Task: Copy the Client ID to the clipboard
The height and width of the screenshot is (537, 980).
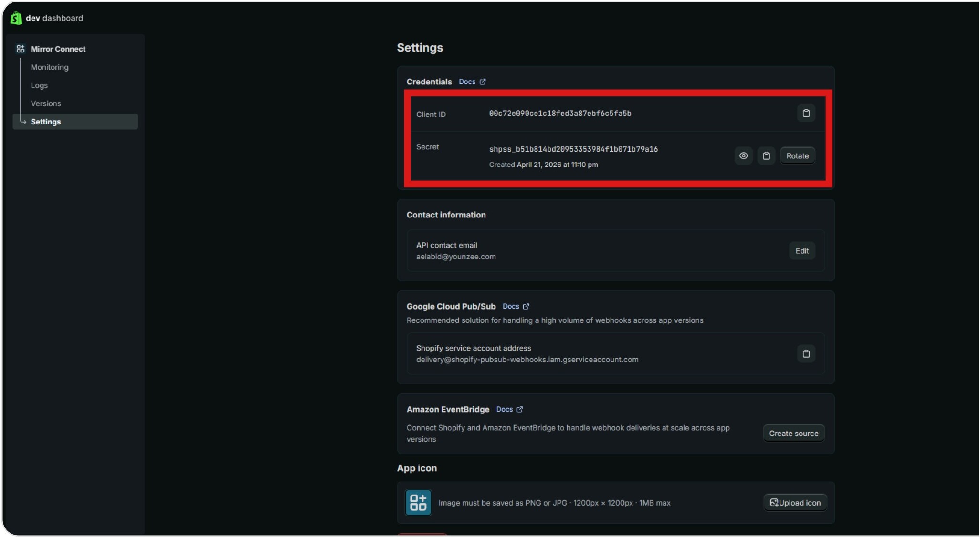Action: click(806, 114)
